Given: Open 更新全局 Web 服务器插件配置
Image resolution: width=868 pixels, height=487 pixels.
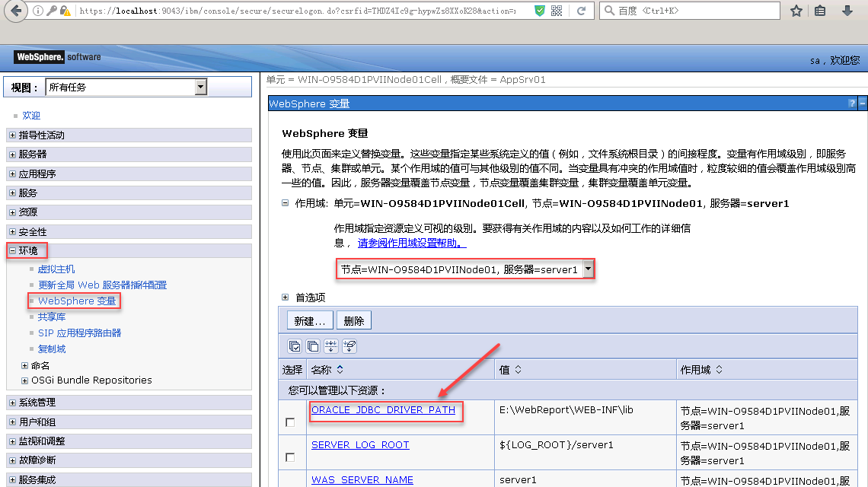Looking at the screenshot, I should pos(103,285).
